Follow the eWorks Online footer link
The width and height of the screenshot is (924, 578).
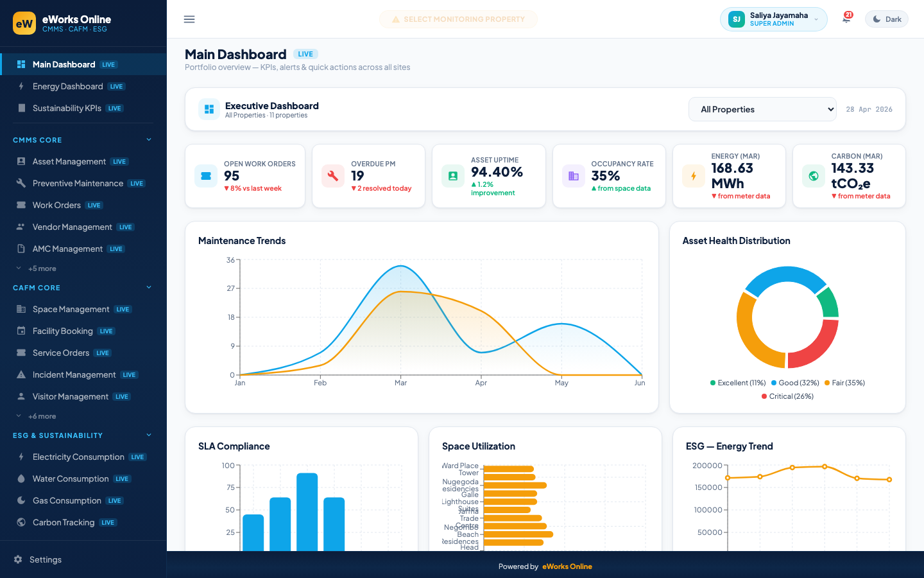(x=567, y=566)
